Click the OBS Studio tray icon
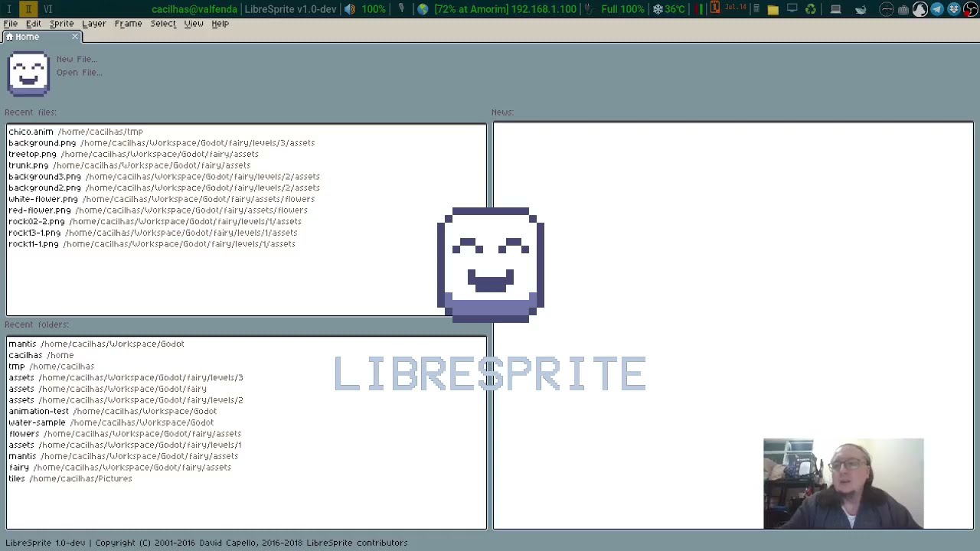Viewport: 980px width, 551px height. [x=971, y=9]
